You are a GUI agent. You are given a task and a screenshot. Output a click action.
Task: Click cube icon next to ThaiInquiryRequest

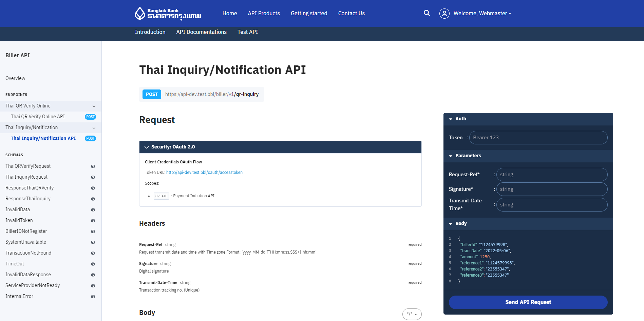(x=93, y=177)
